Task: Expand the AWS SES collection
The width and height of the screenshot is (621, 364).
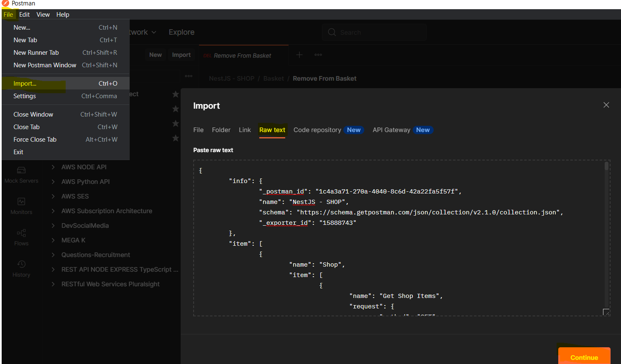Action: pos(53,196)
